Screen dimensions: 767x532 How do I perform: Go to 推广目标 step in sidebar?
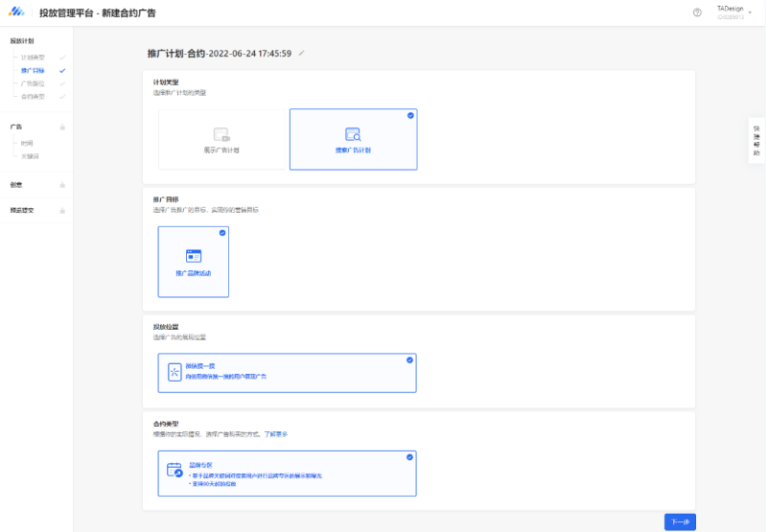pos(33,71)
